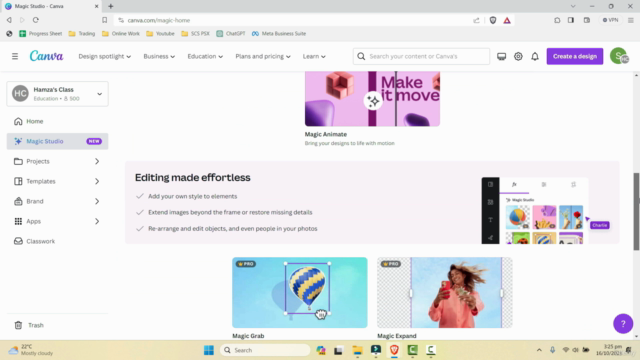Go back to the previous page

pos(9,20)
